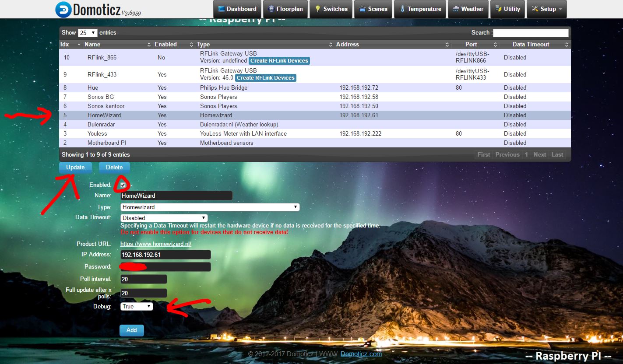Switch to the Temperature tab
Screen dimensions: 623x364
click(x=420, y=9)
